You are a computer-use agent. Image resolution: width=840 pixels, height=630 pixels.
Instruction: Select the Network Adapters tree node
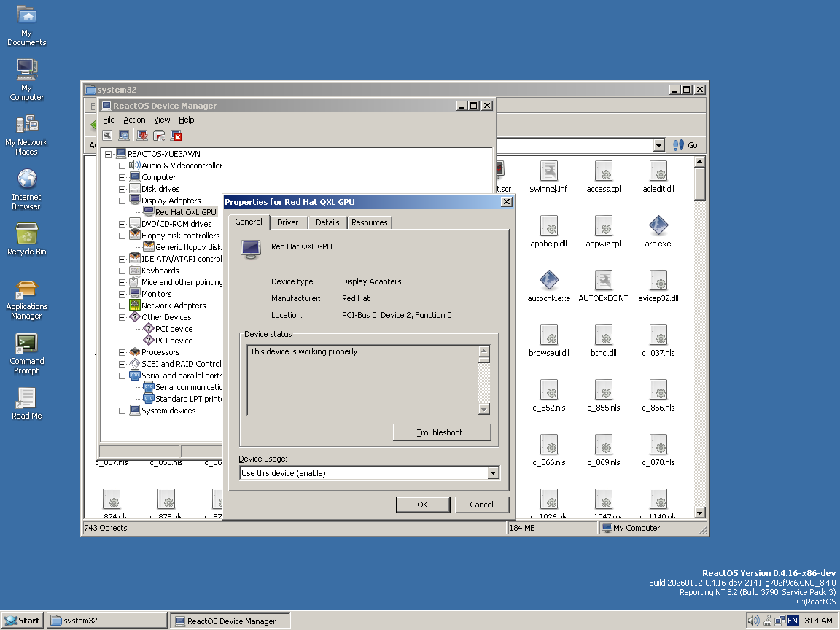pyautogui.click(x=174, y=306)
